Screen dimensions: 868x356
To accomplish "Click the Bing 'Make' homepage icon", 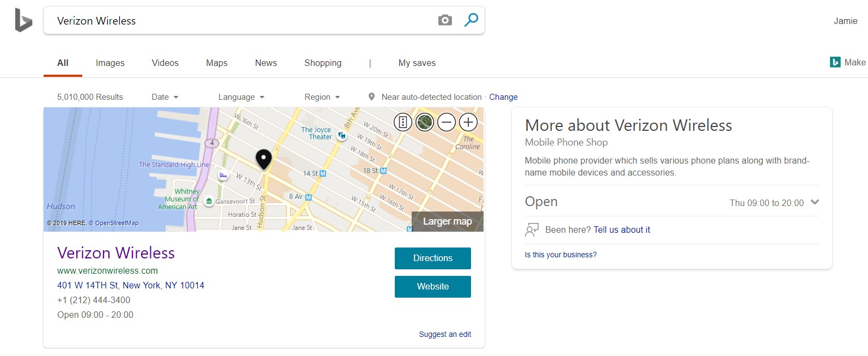I will 835,62.
